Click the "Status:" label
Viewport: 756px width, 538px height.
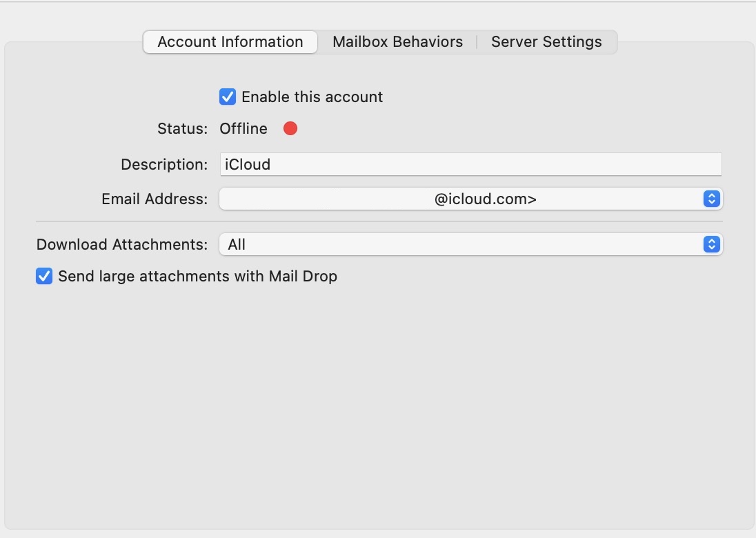[182, 129]
